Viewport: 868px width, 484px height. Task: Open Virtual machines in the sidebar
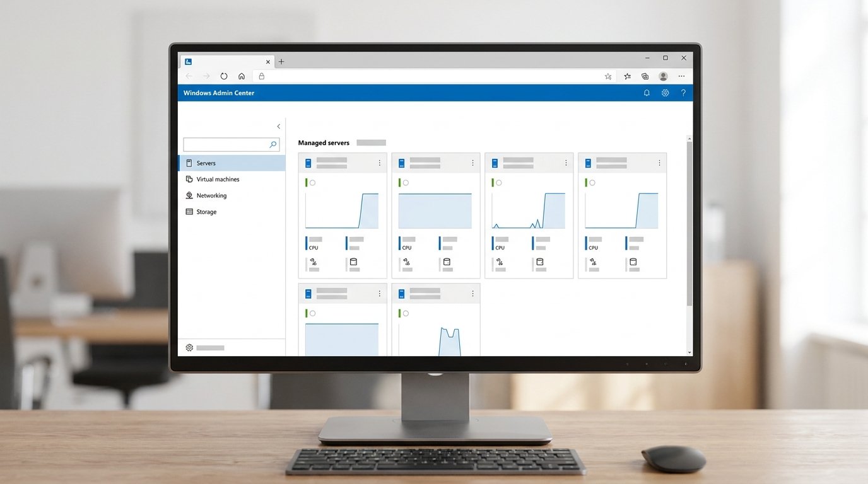[x=232, y=180]
